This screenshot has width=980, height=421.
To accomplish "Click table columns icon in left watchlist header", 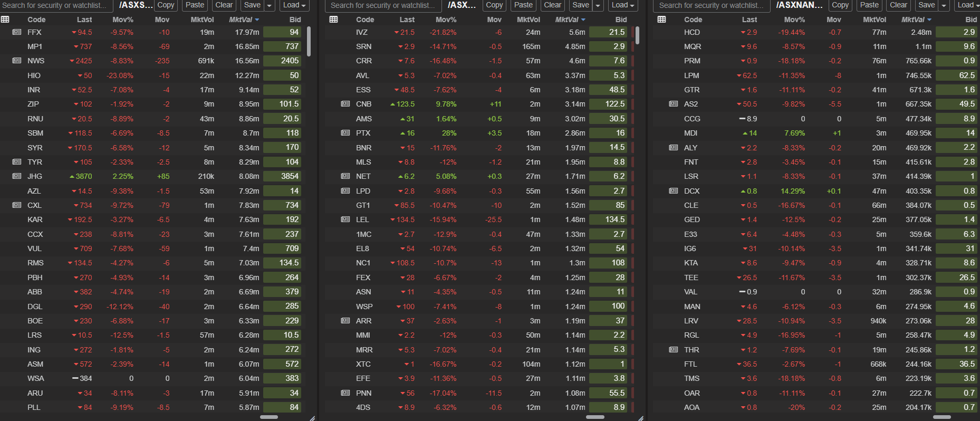I will coord(5,20).
